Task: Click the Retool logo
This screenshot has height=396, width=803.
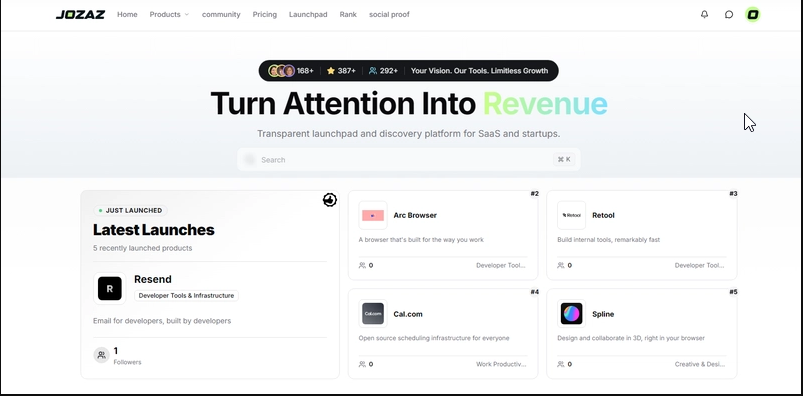Action: point(572,215)
